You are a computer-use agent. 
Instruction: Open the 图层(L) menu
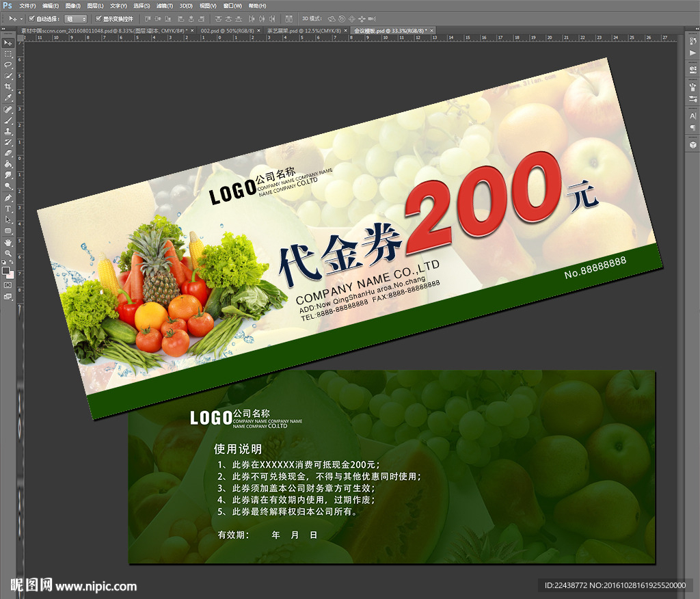point(96,5)
